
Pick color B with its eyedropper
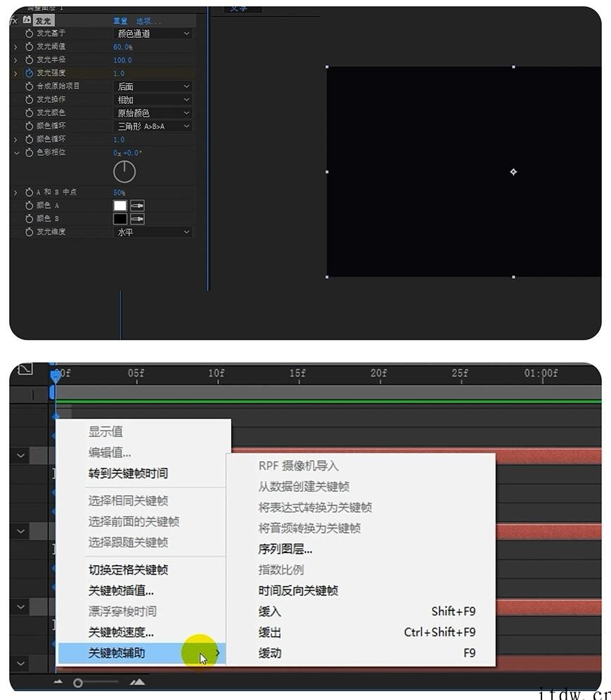(x=138, y=219)
